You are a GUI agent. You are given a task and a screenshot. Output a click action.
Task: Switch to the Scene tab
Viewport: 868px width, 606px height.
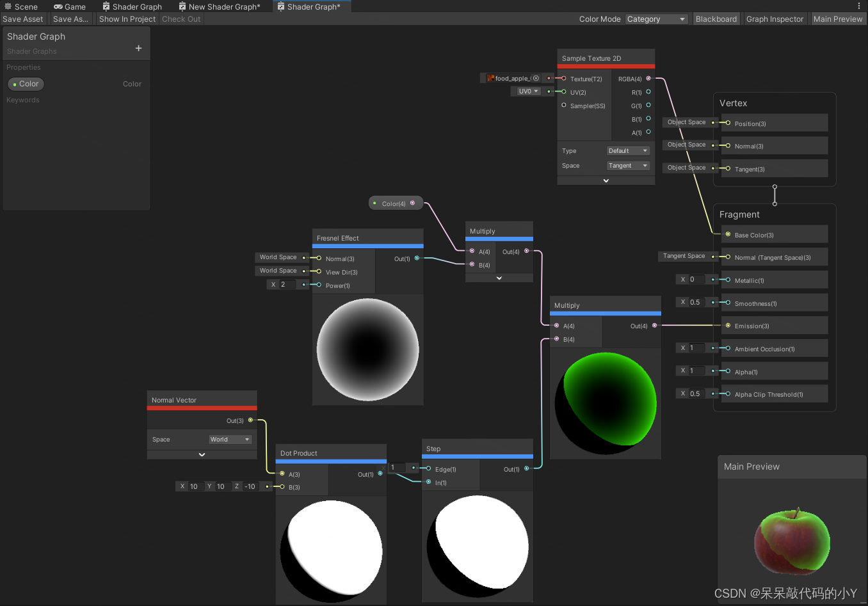pos(21,6)
